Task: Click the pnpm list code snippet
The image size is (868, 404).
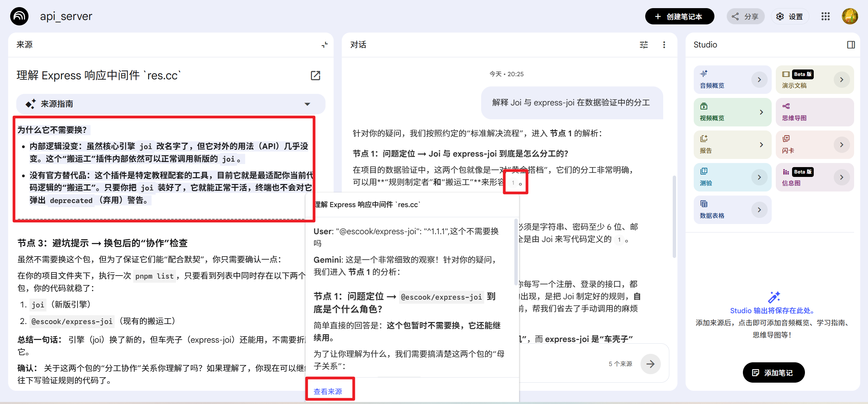Action: tap(154, 276)
